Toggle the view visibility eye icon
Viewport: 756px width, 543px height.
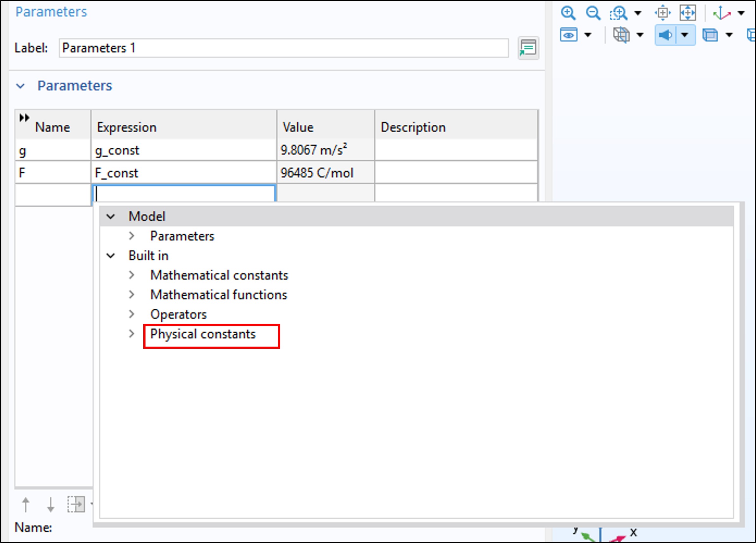point(569,35)
